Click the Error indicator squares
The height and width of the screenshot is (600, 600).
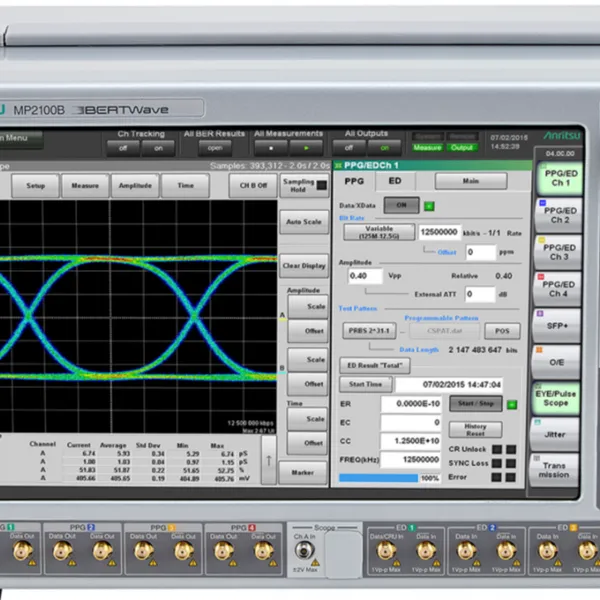(504, 477)
